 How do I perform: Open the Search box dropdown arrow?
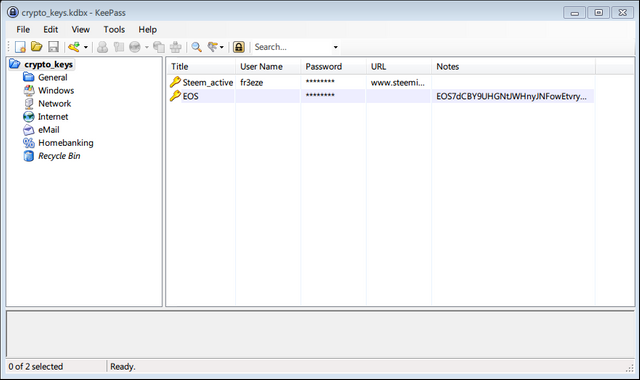(x=336, y=47)
